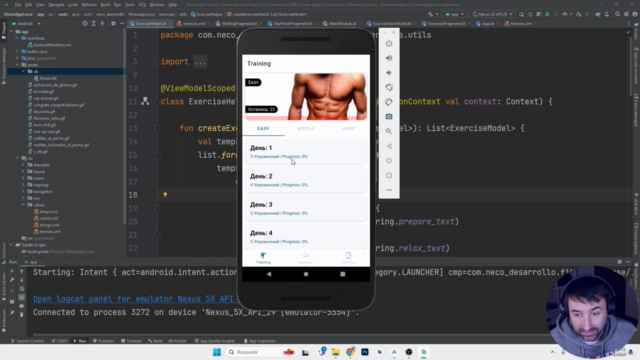Open Terminal tool window
640x360 pixels.
pyautogui.click(x=131, y=341)
